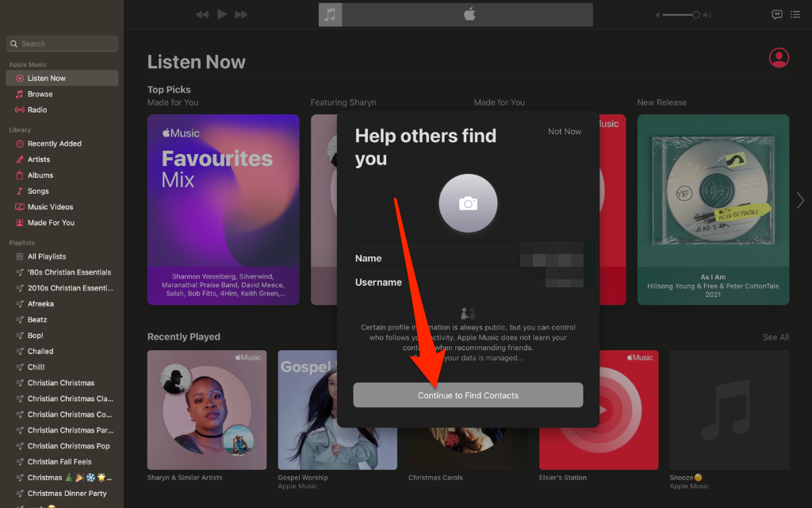812x508 pixels.
Task: Open the Snooze playlist thumbnail
Action: [730, 410]
